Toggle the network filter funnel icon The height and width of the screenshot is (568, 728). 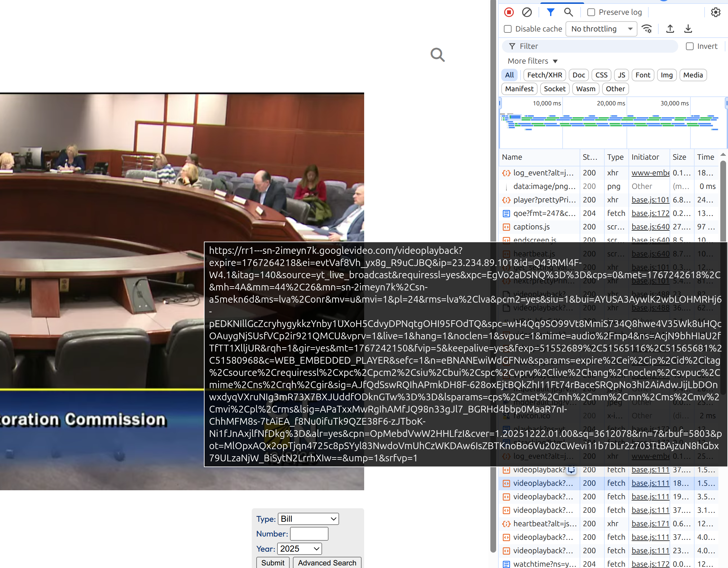[550, 12]
